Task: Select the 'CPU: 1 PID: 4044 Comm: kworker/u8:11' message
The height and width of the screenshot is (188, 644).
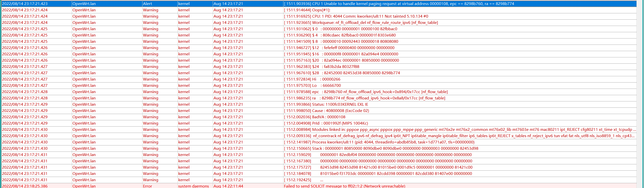Action: (356, 16)
